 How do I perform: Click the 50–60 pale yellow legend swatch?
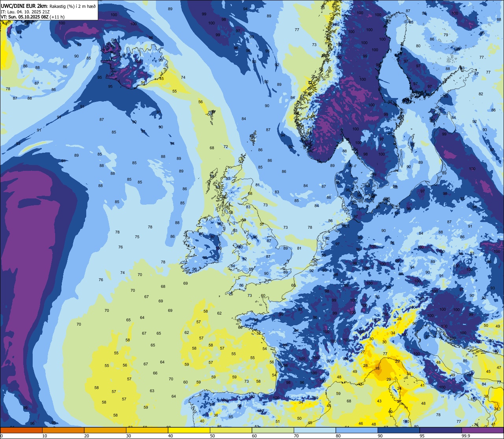(x=231, y=430)
